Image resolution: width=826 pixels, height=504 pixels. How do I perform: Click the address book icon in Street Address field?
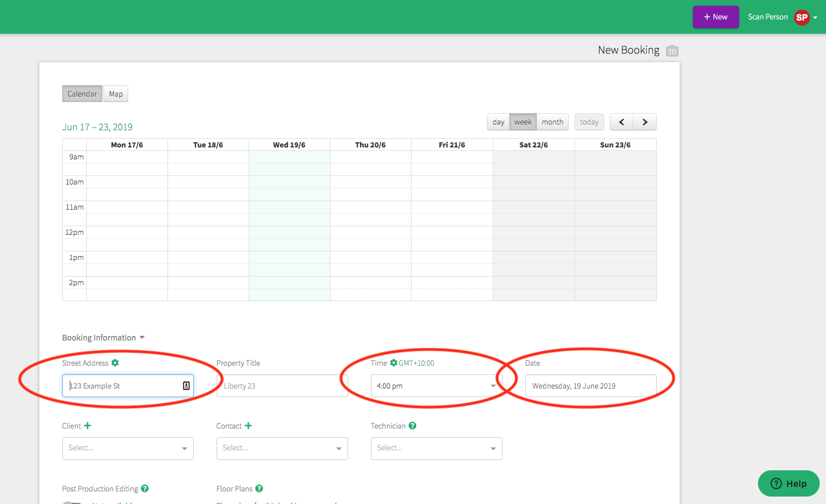click(x=186, y=386)
